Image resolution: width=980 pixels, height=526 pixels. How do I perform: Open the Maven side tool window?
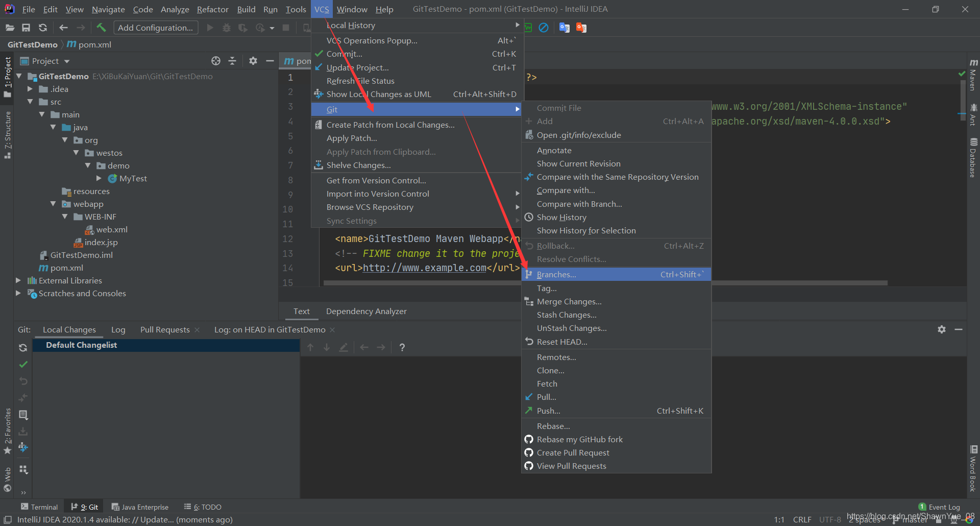[x=973, y=75]
